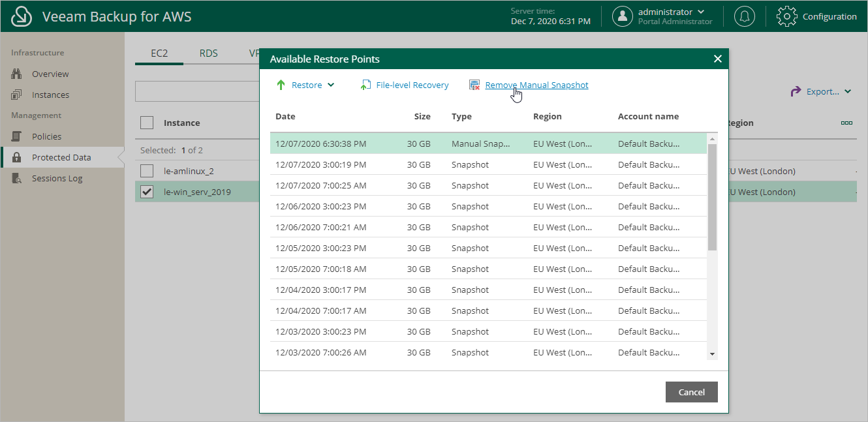Click the scrollbar up arrow
Viewport: 868px width, 422px height.
coord(712,139)
